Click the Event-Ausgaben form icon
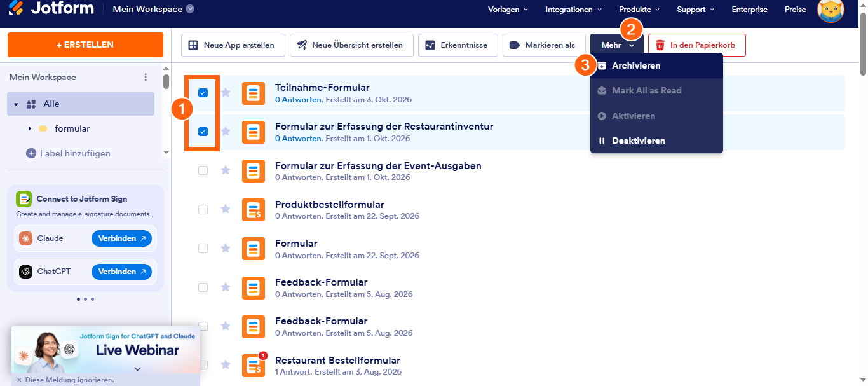This screenshot has width=868, height=386. coord(254,170)
